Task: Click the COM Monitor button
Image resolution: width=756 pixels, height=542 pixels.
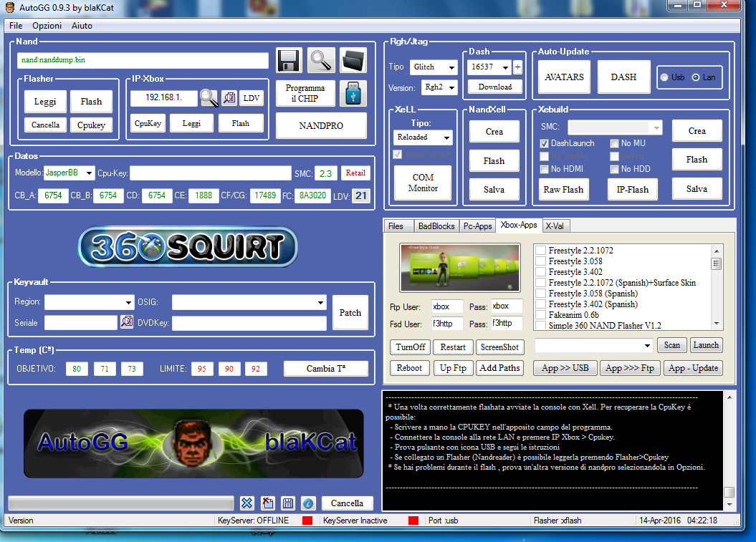Action: tap(423, 183)
